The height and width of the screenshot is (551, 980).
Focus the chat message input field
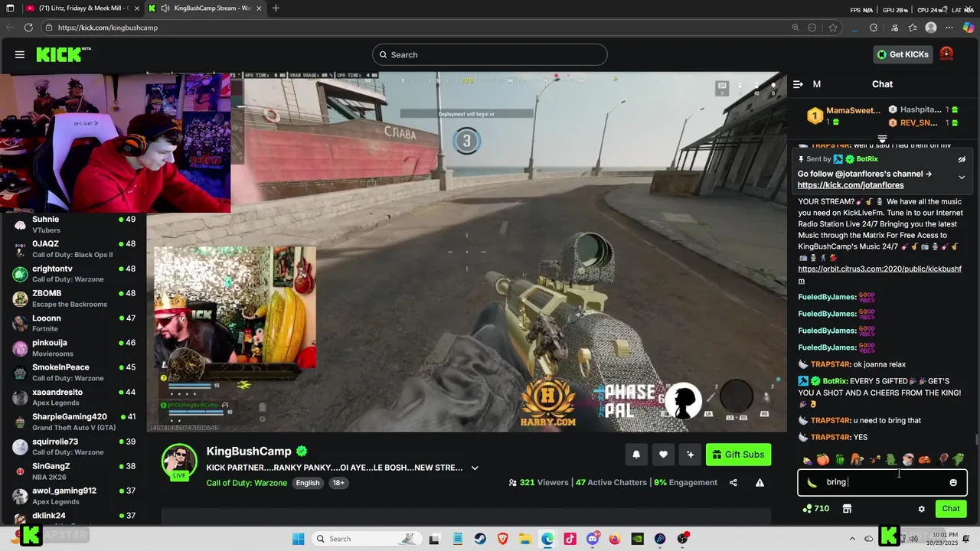coord(882,482)
